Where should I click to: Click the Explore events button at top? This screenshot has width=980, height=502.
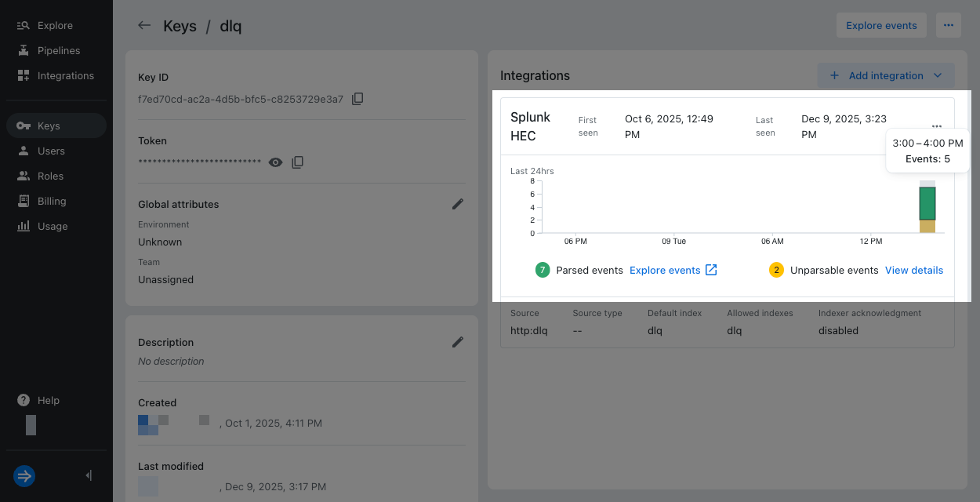(880, 25)
